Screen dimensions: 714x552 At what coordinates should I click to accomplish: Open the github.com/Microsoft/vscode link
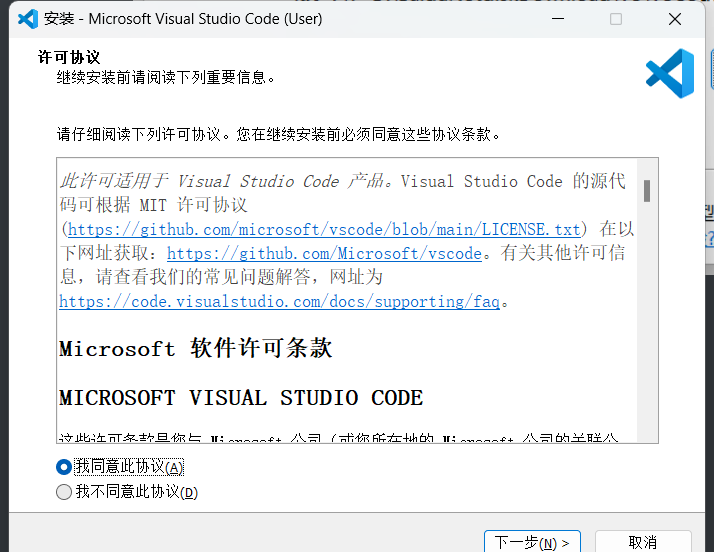[324, 253]
